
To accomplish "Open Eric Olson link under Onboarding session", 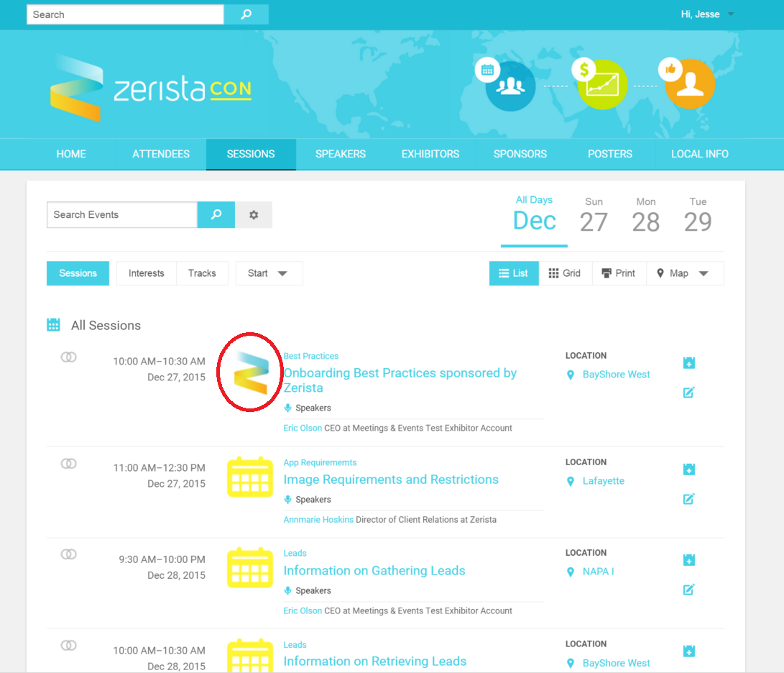I will pos(303,428).
